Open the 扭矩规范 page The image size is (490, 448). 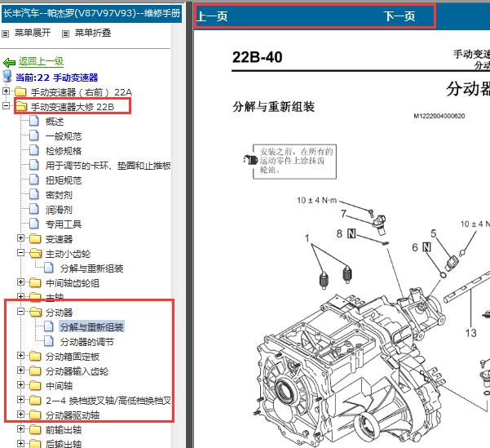64,180
